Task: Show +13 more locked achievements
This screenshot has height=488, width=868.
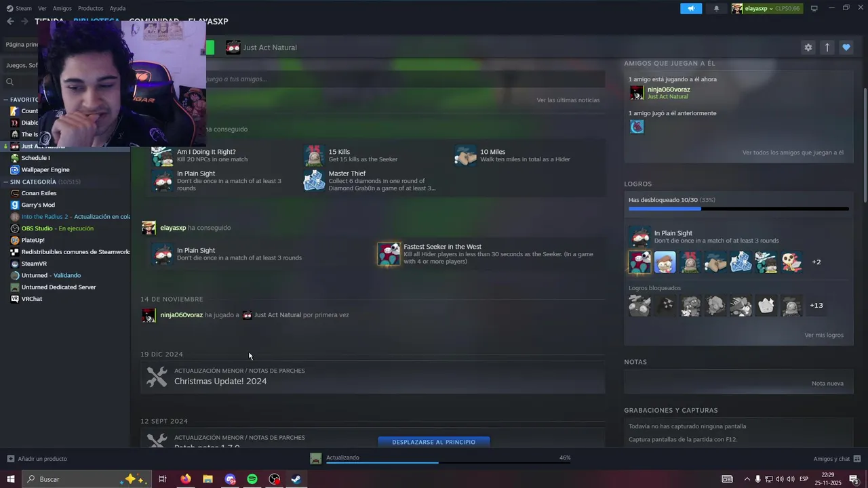Action: [x=816, y=306]
